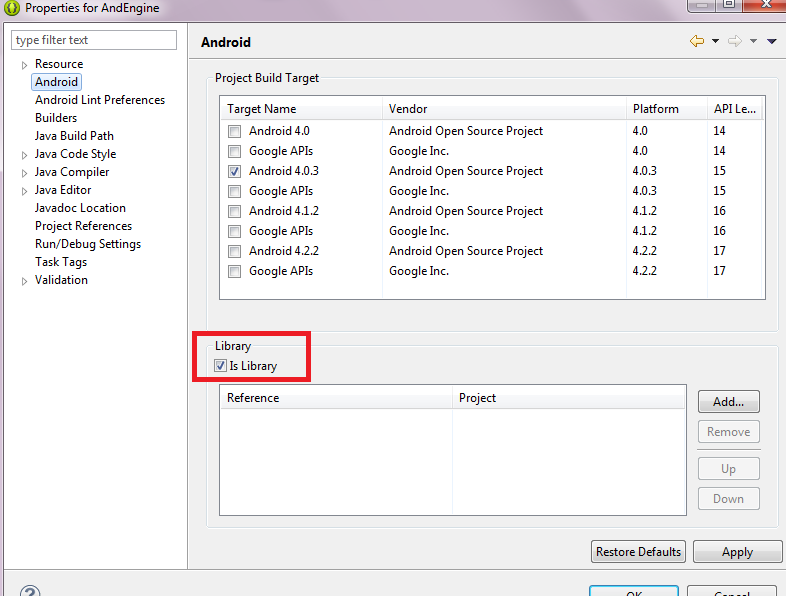
Task: Select Java Editor item
Action: pyautogui.click(x=63, y=190)
